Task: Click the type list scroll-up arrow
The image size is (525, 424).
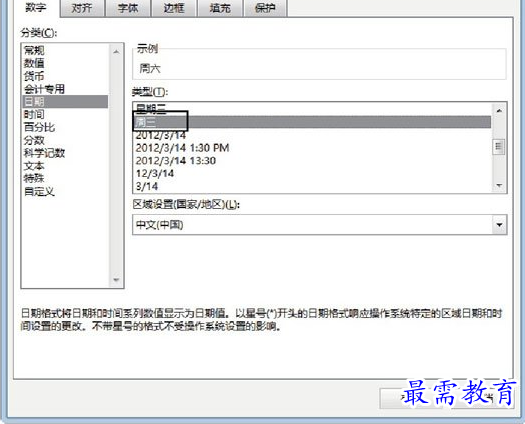Action: [x=499, y=111]
